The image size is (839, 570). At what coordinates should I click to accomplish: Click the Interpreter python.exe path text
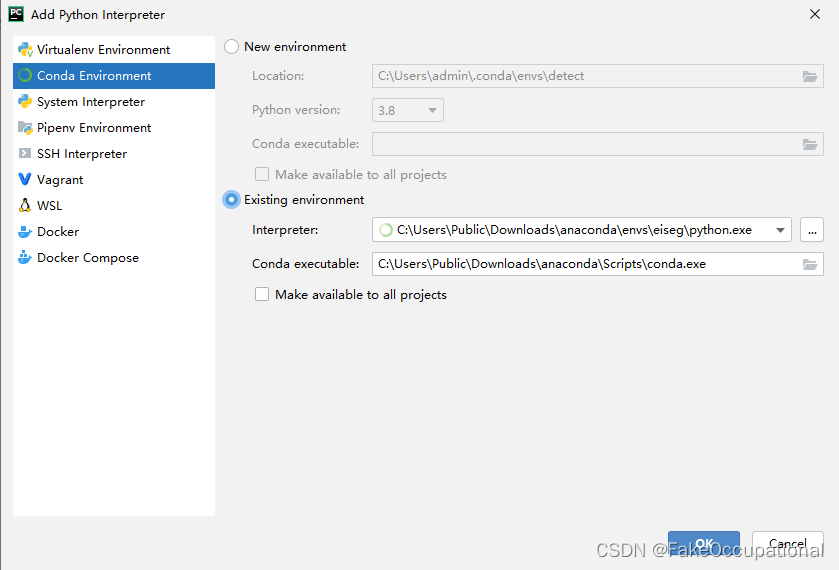tap(574, 230)
